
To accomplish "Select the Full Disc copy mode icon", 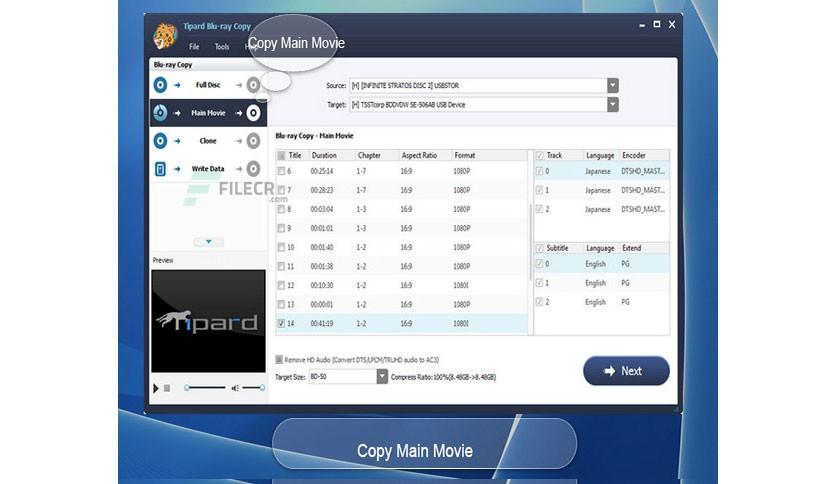I will 160,85.
